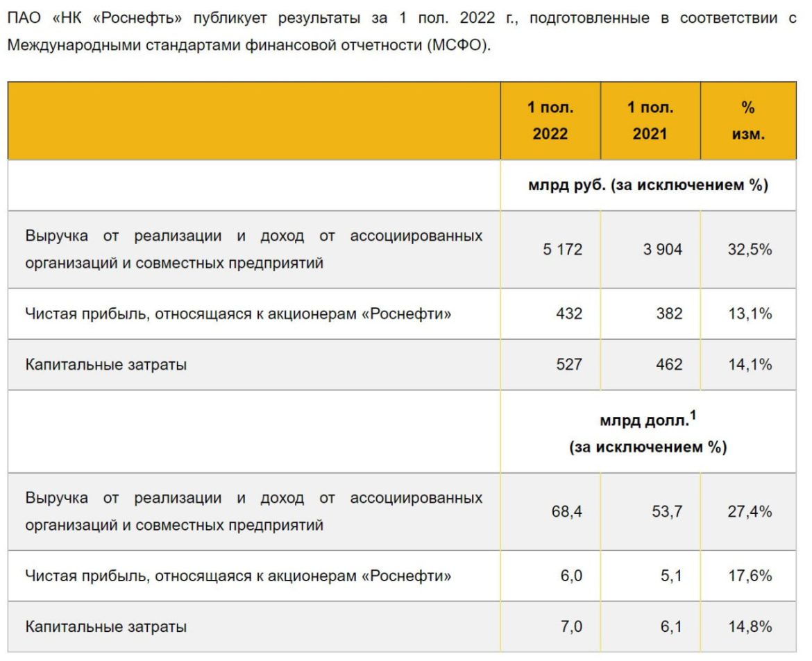Click the 462 capital expenditure cell
Image resolution: width=812 pixels, height=661 pixels.
(669, 364)
